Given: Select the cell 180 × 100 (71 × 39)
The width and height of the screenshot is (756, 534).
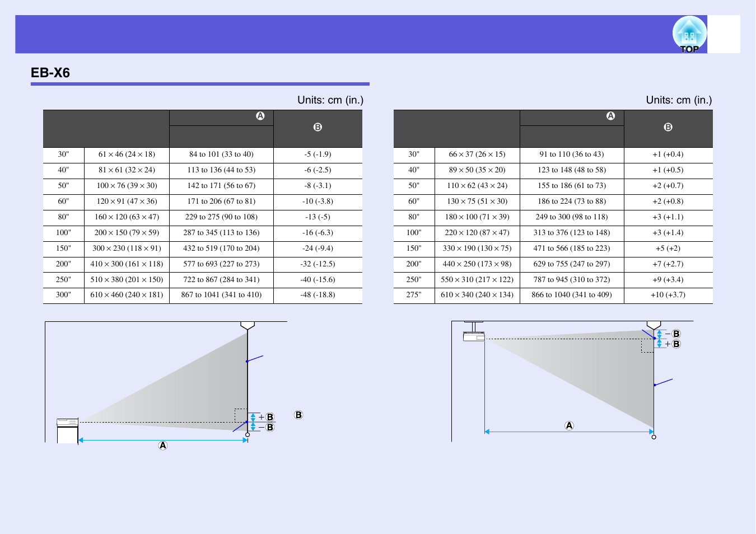Looking at the screenshot, I should click(x=477, y=217).
